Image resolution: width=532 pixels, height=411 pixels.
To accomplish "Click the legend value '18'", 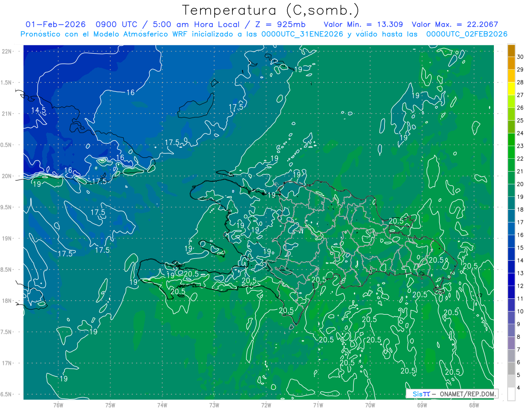I will pyautogui.click(x=520, y=210).
